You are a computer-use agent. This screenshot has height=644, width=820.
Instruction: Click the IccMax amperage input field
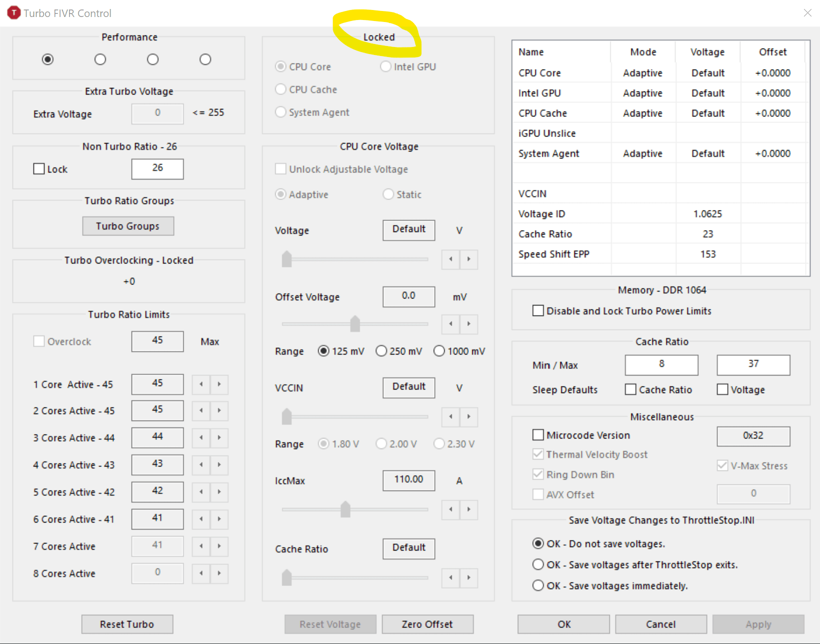409,480
